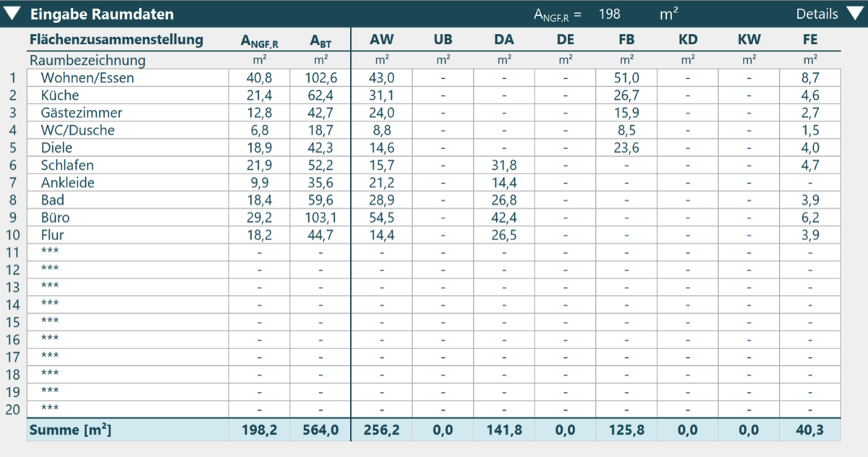Click Bad AW value 28,9

(381, 200)
